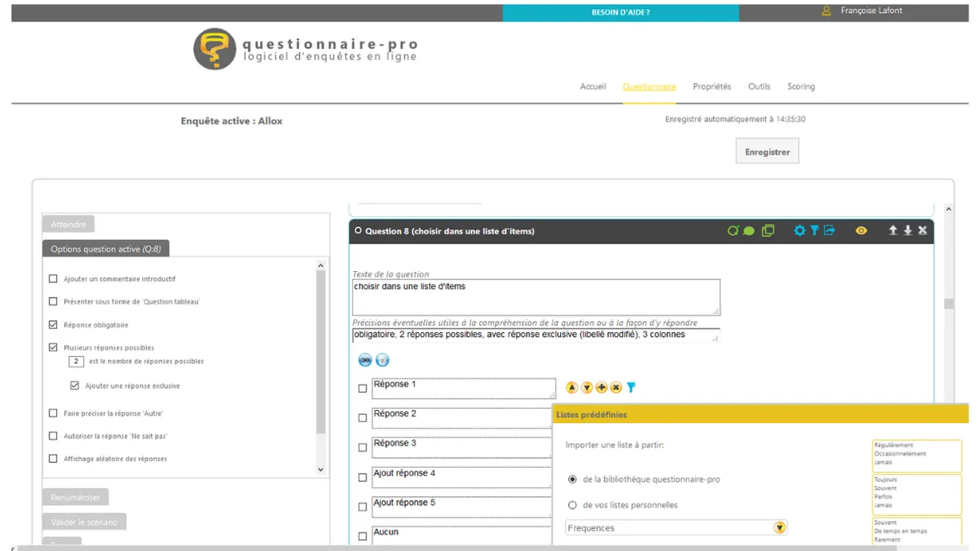
Task: Click the user profile icon next to Françoise Lafont
Action: pos(826,11)
